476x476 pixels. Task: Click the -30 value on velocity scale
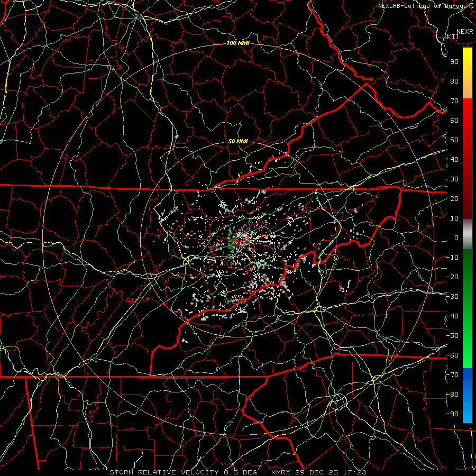[x=452, y=297]
